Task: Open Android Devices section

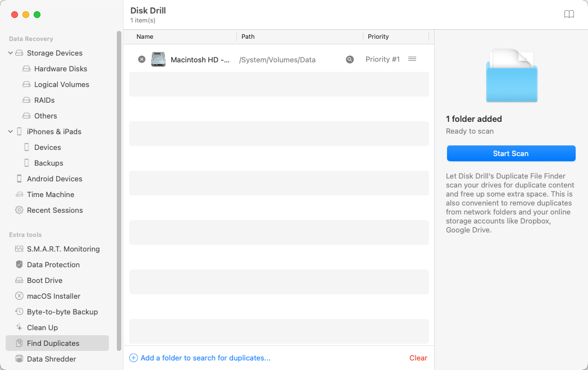Action: pyautogui.click(x=54, y=179)
